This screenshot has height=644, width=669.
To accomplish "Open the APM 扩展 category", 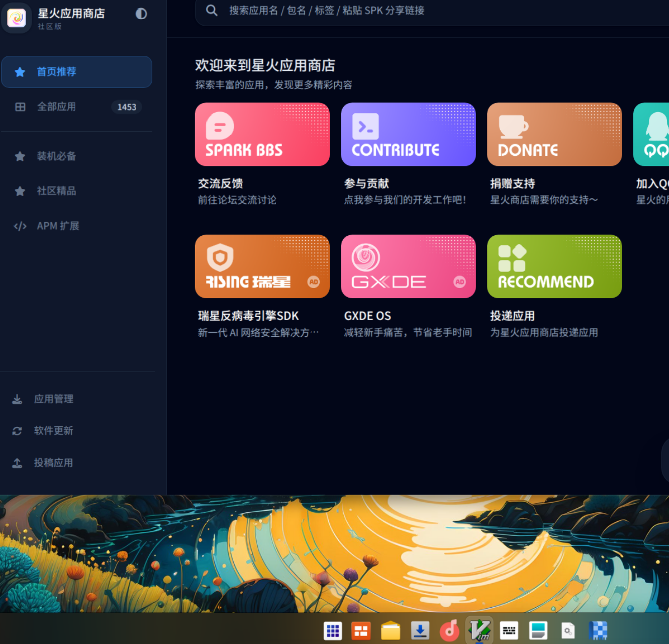I will pyautogui.click(x=76, y=226).
